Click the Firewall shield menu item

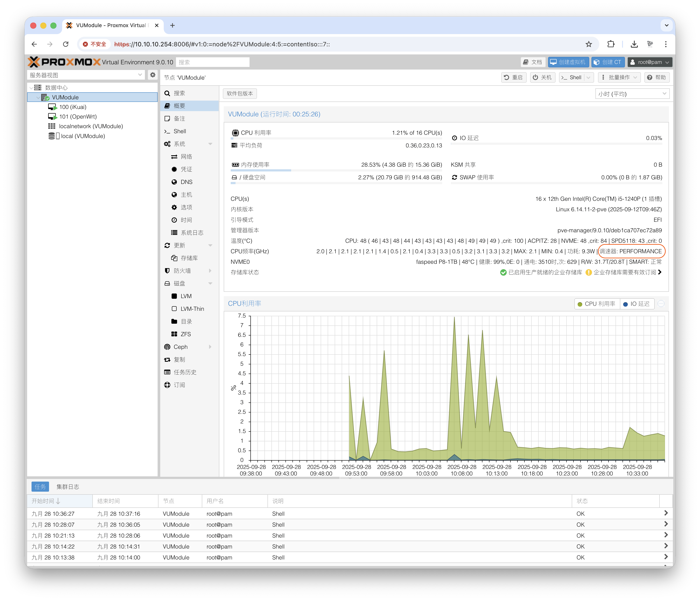click(x=182, y=271)
